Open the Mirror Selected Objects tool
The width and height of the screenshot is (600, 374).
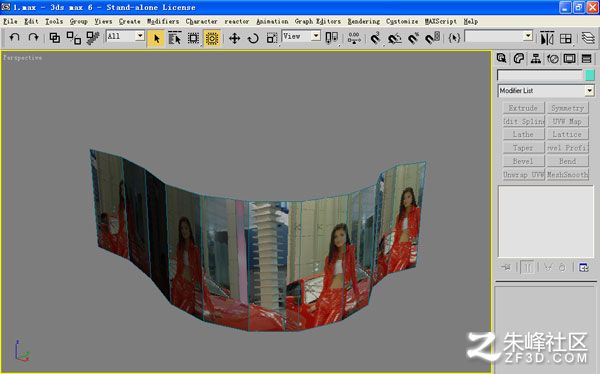(547, 38)
